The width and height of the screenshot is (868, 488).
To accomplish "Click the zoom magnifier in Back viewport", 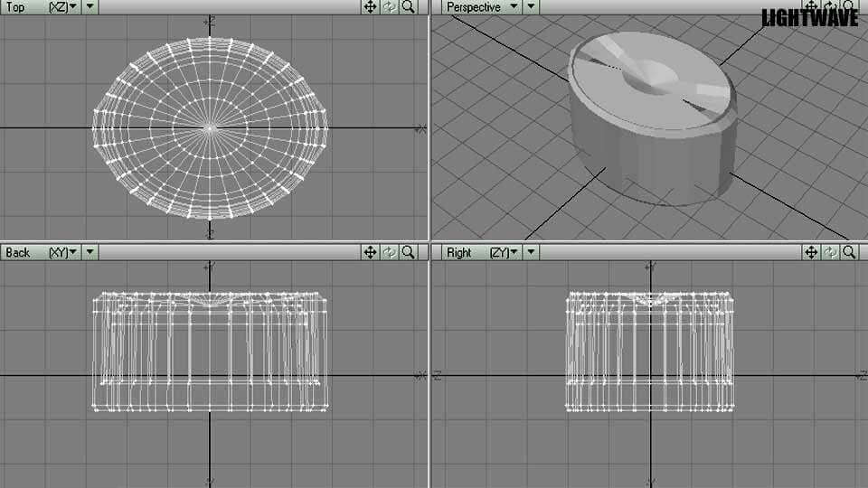I will click(409, 252).
